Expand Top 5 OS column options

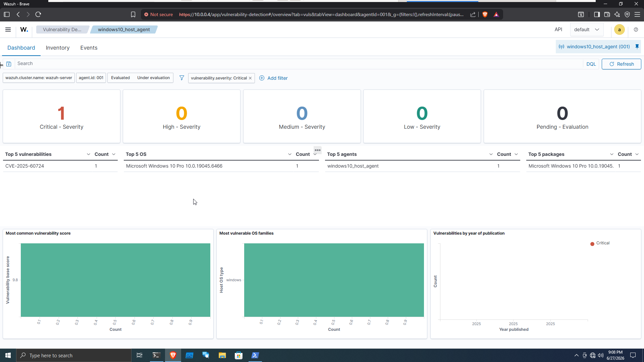point(290,154)
